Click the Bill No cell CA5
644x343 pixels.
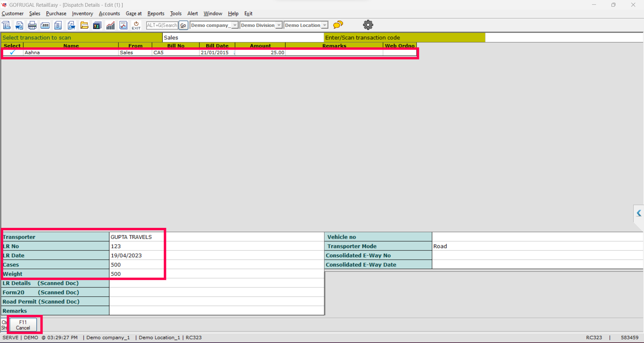[x=176, y=52]
